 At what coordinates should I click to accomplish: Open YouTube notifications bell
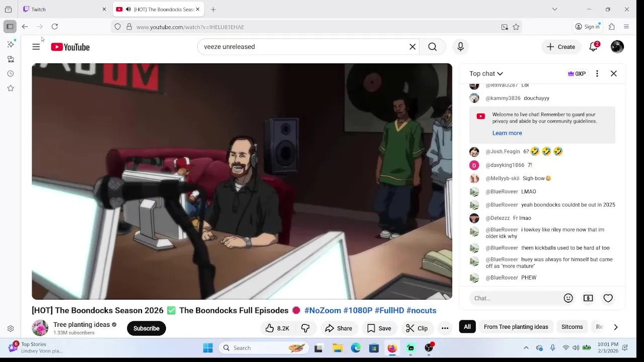pos(594,47)
